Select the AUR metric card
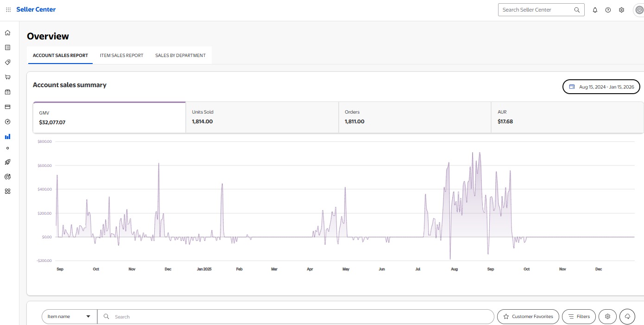Image resolution: width=644 pixels, height=325 pixels. pyautogui.click(x=567, y=117)
